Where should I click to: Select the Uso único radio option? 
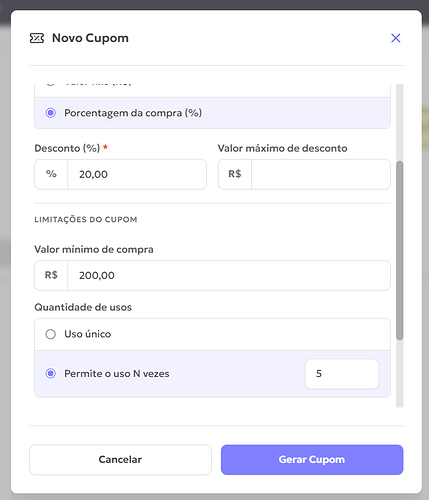pyautogui.click(x=51, y=334)
